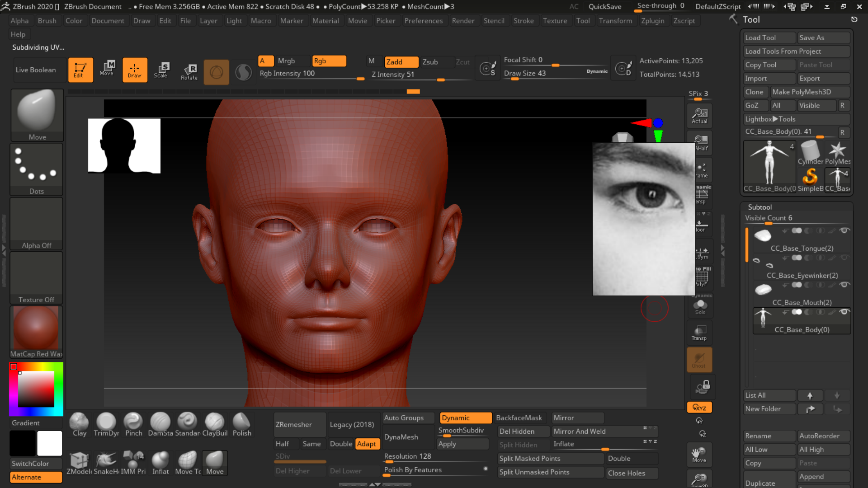Screen dimensions: 868x488
Task: Open the MatCap Red Wax material picker
Action: tap(36, 332)
